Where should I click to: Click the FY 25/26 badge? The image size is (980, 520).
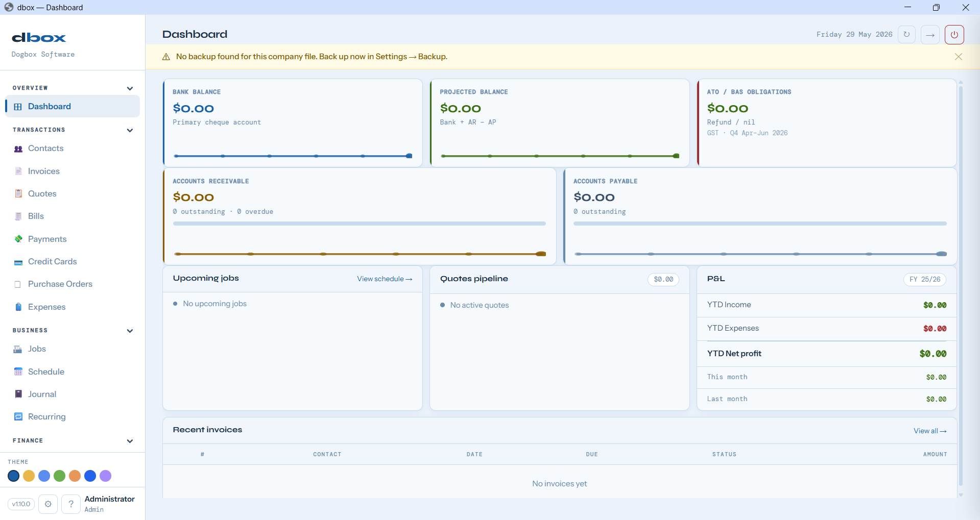pyautogui.click(x=925, y=280)
